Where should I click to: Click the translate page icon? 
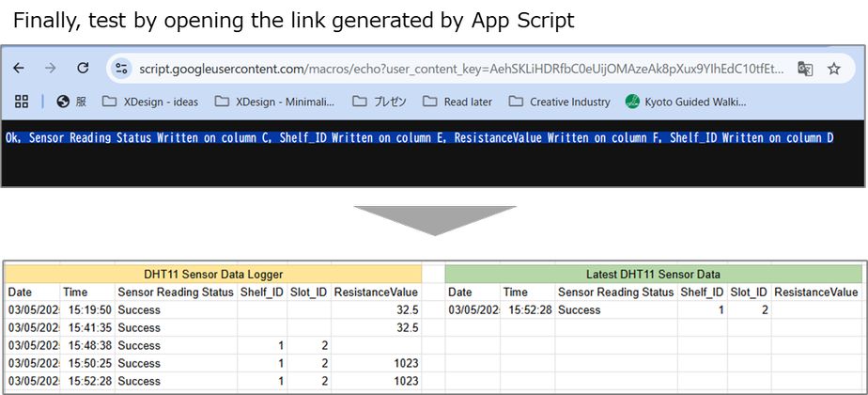805,69
